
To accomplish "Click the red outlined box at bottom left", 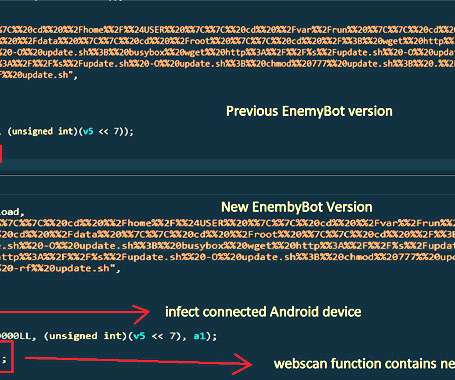I will (6, 356).
